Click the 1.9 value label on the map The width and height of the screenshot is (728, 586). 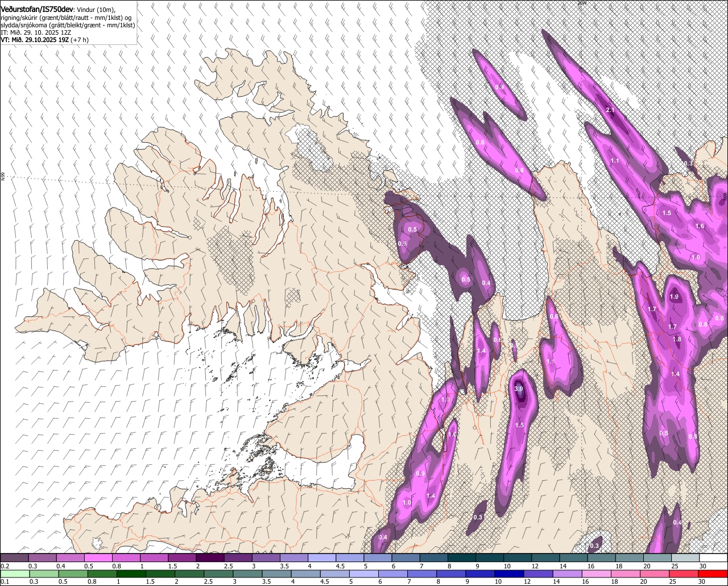(674, 297)
